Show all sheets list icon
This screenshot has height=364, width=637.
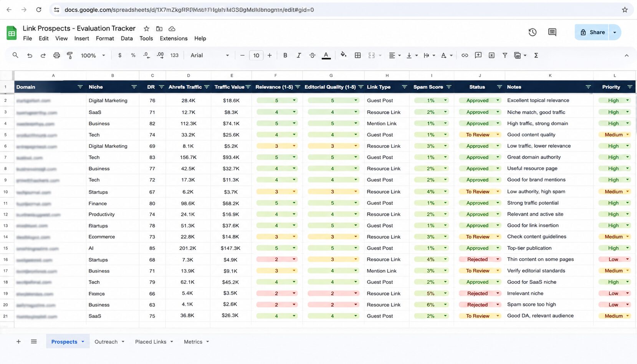pos(34,341)
